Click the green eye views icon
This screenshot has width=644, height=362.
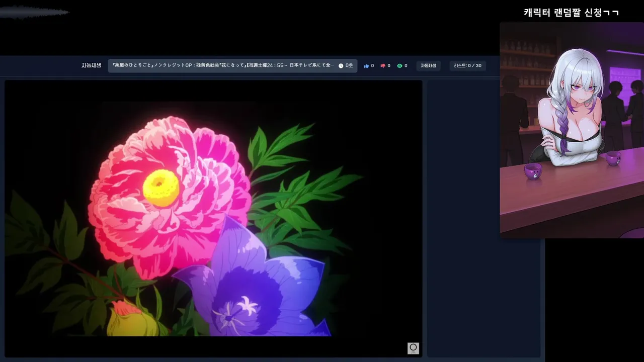coord(399,66)
